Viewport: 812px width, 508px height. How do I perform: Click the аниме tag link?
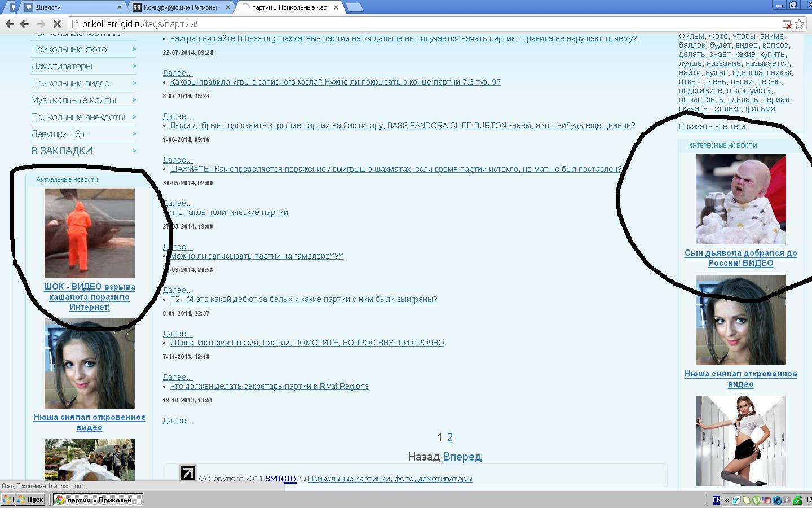(771, 37)
